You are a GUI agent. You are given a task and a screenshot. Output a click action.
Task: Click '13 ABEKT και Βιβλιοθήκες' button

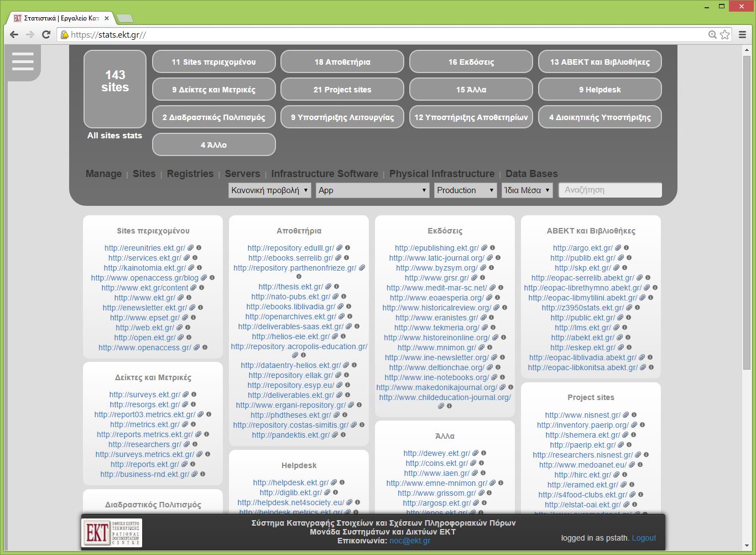click(x=600, y=62)
